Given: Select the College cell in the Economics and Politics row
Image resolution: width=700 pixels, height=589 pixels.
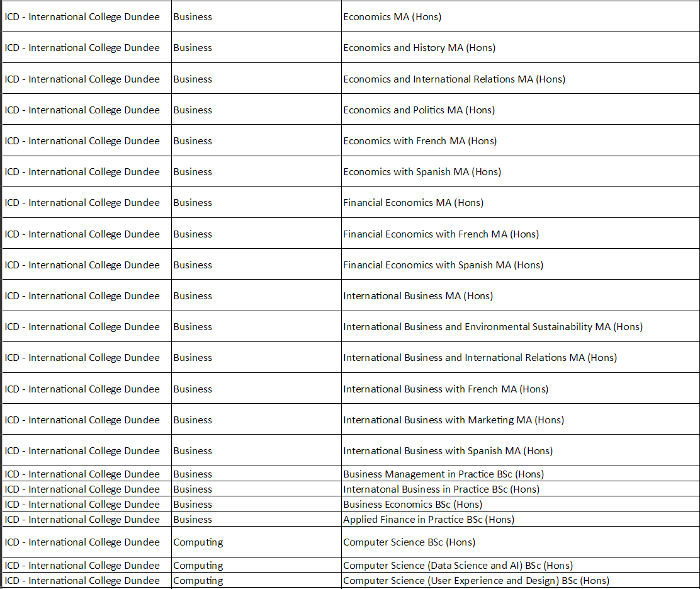Looking at the screenshot, I should point(87,110).
